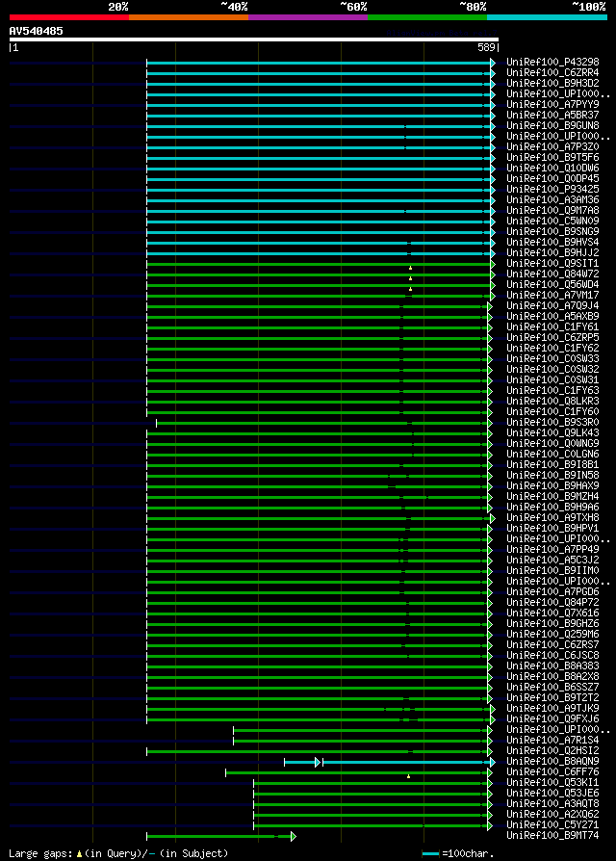Click the UniRef100_Q2HSI2 label
The image size is (616, 861).
click(x=552, y=750)
